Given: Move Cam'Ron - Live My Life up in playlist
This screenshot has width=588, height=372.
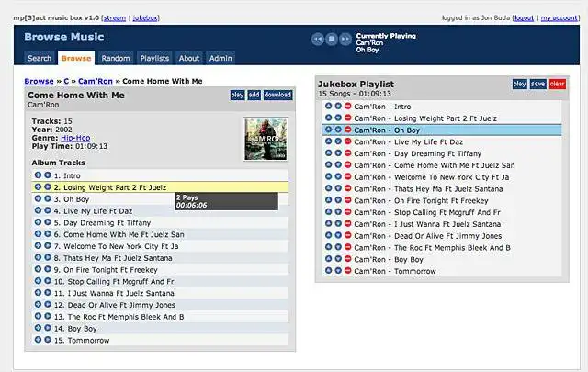Looking at the screenshot, I should [329, 141].
